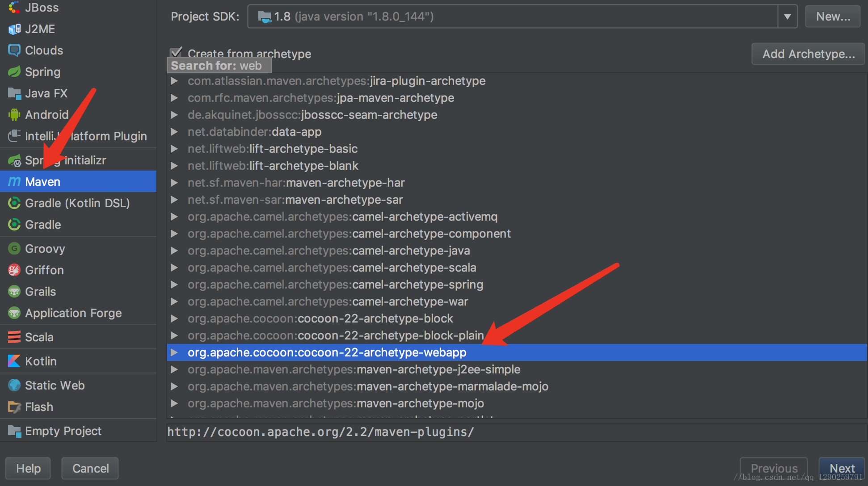Click the Flash folder icon
Screen dimensions: 868x486
(x=14, y=407)
